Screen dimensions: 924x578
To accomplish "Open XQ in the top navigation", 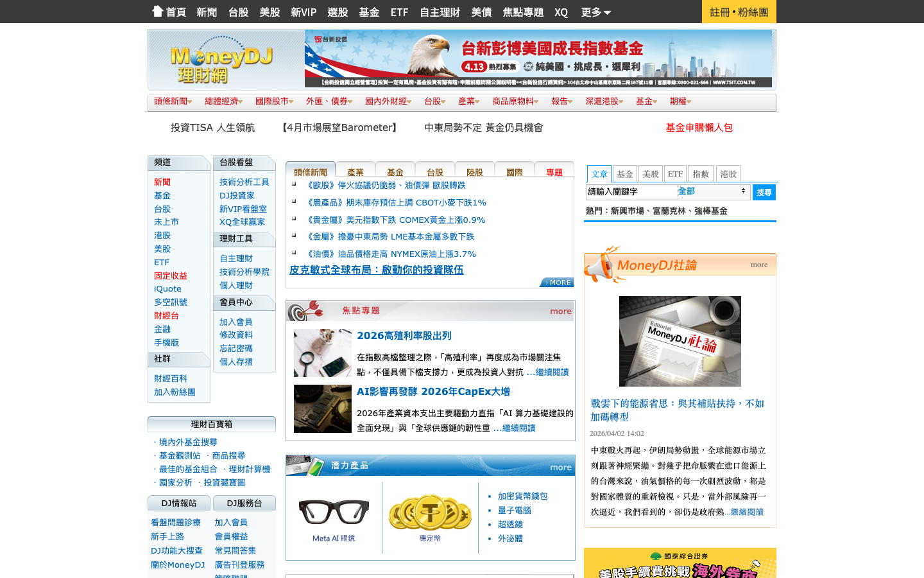I will pyautogui.click(x=561, y=12).
